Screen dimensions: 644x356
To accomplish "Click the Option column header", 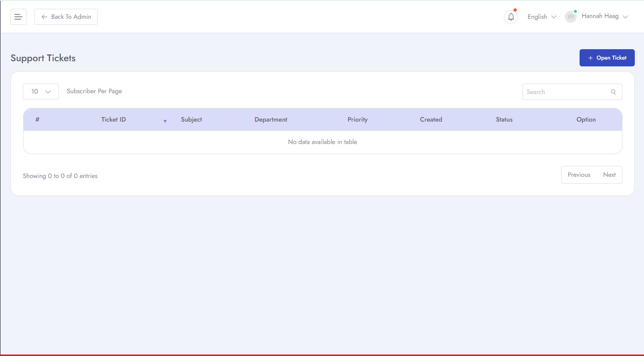I will coord(586,120).
